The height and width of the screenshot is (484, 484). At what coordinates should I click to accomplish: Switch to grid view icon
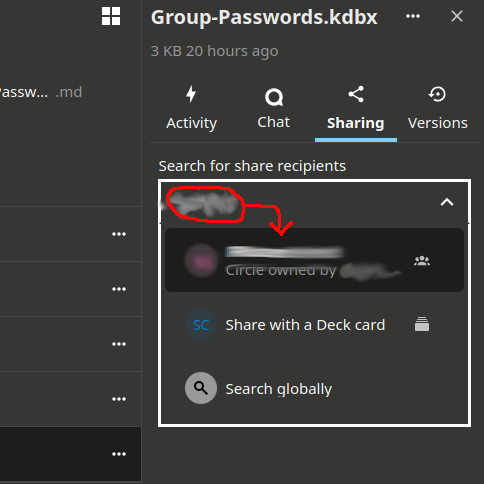[x=111, y=16]
